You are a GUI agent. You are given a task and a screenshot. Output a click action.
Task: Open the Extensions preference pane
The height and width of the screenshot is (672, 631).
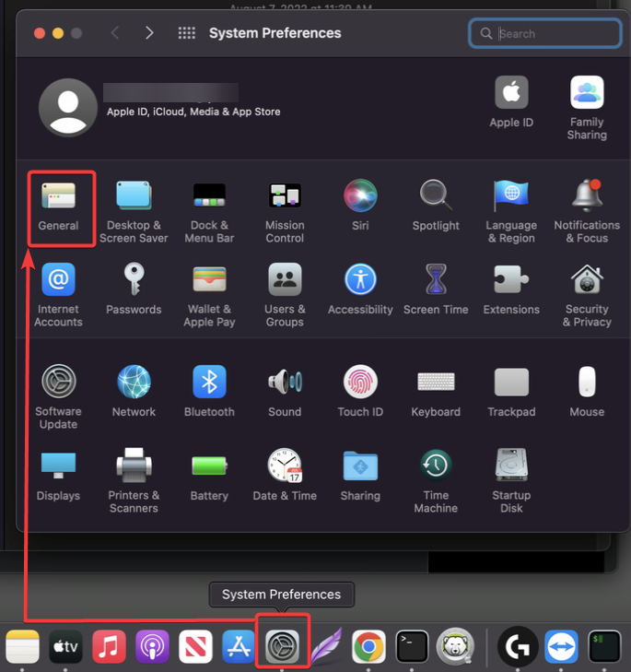click(x=511, y=289)
